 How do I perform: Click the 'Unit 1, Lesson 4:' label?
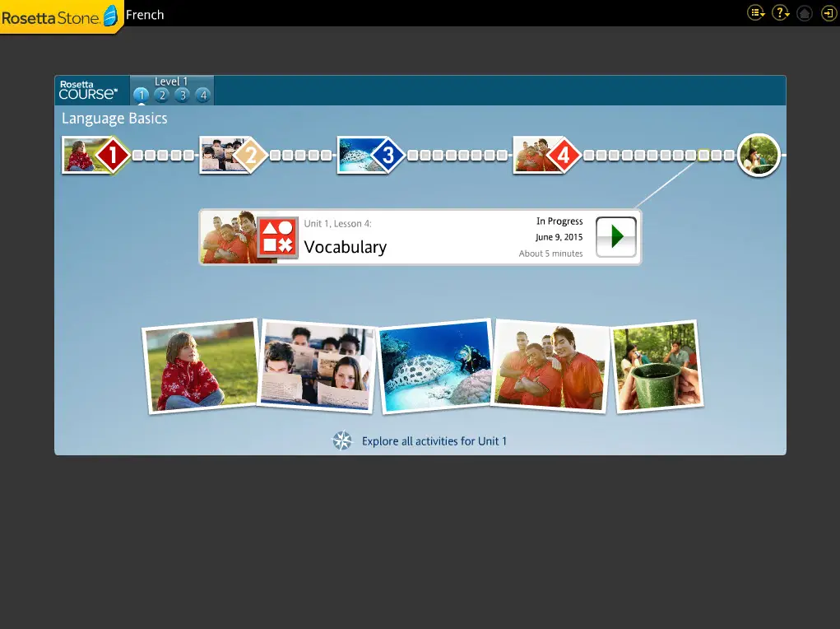coord(337,224)
